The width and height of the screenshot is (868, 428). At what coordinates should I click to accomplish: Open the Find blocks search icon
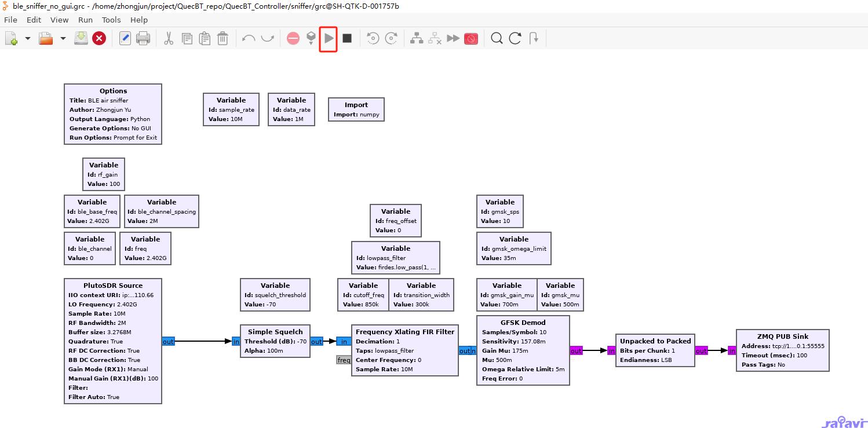497,39
